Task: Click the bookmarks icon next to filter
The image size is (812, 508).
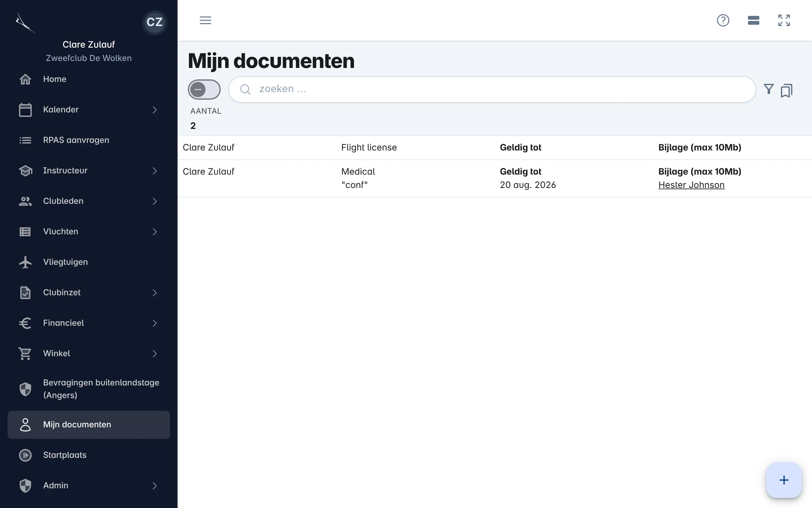Action: [x=786, y=90]
